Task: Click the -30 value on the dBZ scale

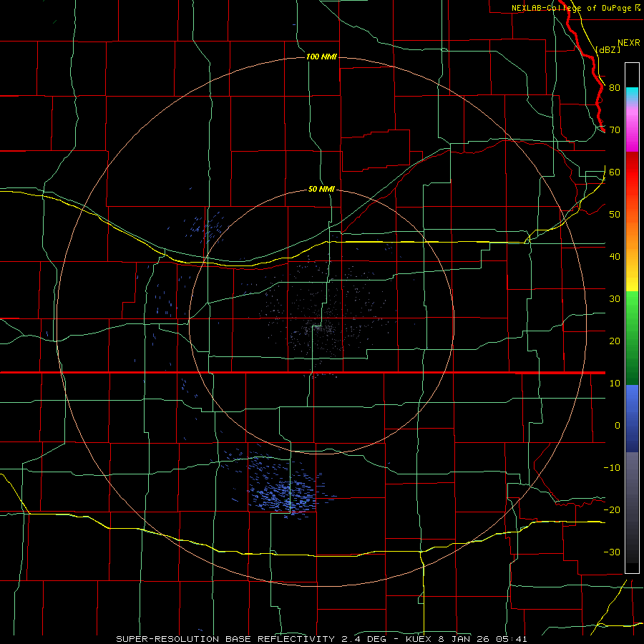Action: coord(612,552)
